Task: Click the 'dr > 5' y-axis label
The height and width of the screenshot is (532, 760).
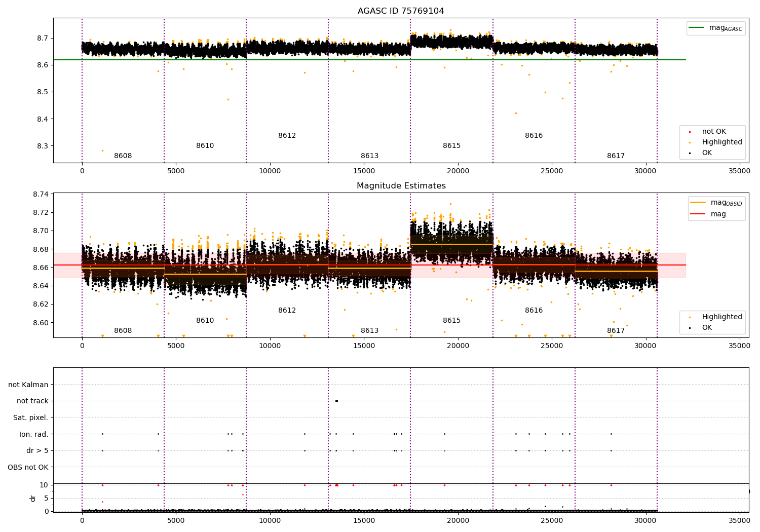Action: pyautogui.click(x=37, y=451)
